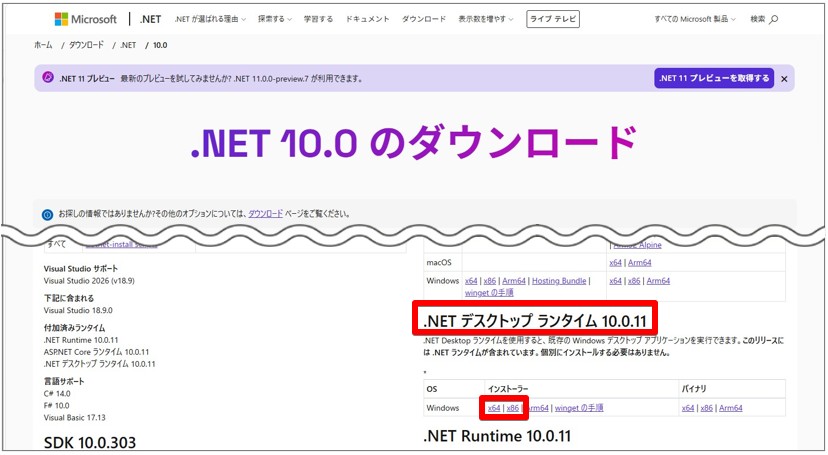This screenshot has width=828, height=455.
Task: Open the Hosting Bundle link
Action: [559, 281]
